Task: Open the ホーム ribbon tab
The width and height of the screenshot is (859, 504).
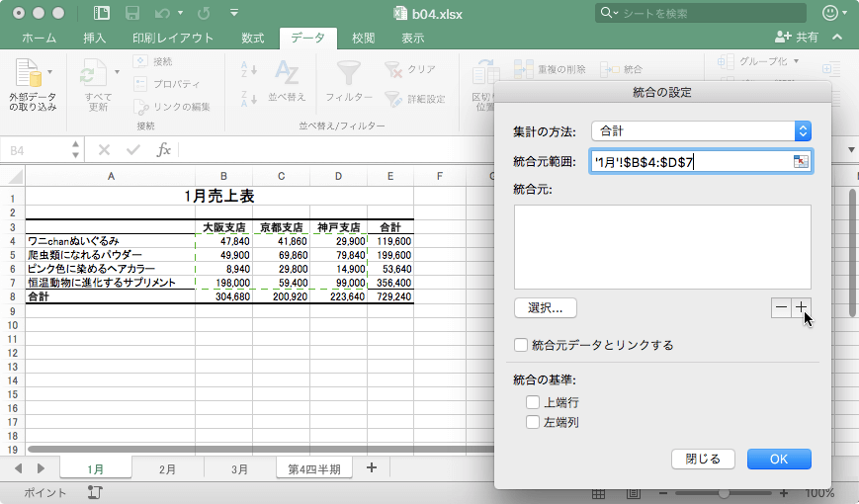Action: click(x=39, y=38)
